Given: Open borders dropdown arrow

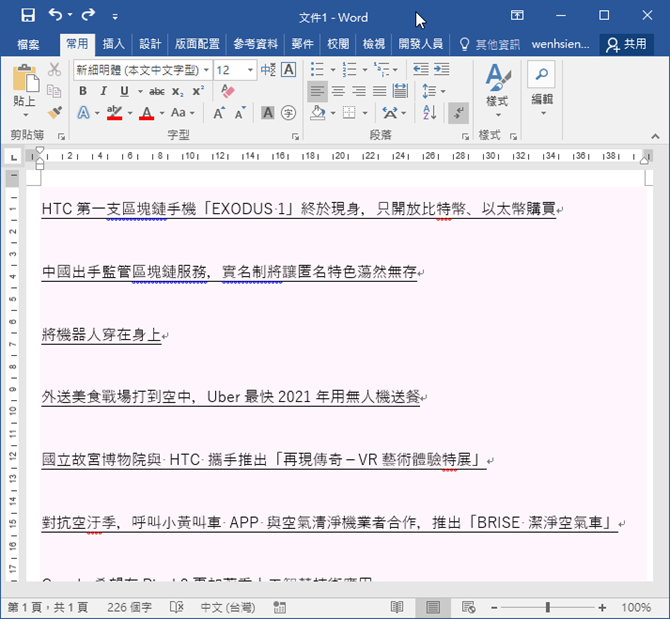Looking at the screenshot, I should (365, 113).
